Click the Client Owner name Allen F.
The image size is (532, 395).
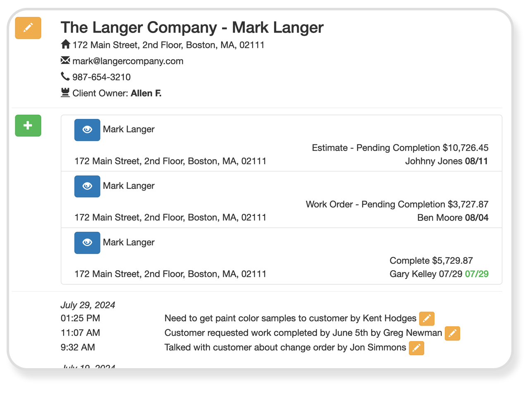click(146, 93)
